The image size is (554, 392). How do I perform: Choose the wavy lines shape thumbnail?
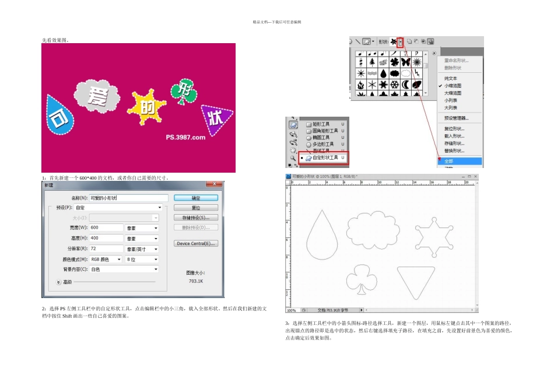point(372,73)
